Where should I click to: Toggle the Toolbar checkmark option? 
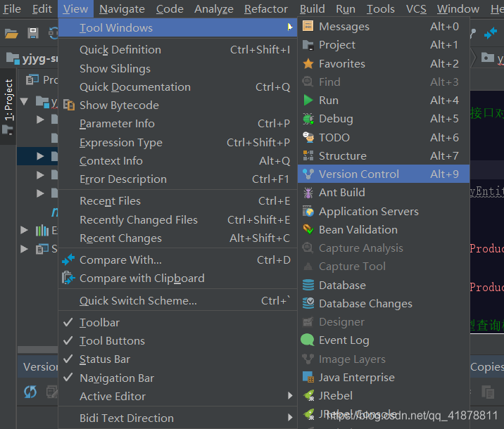[177, 322]
